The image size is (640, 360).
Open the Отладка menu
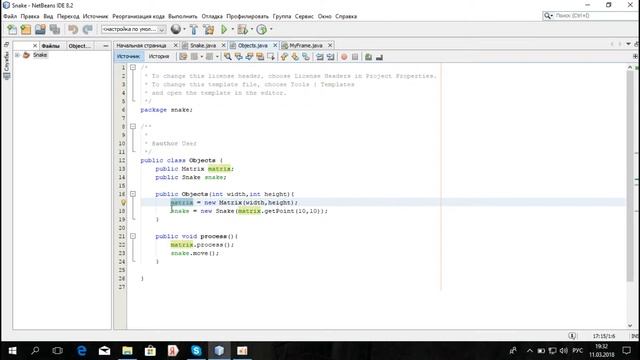click(212, 16)
